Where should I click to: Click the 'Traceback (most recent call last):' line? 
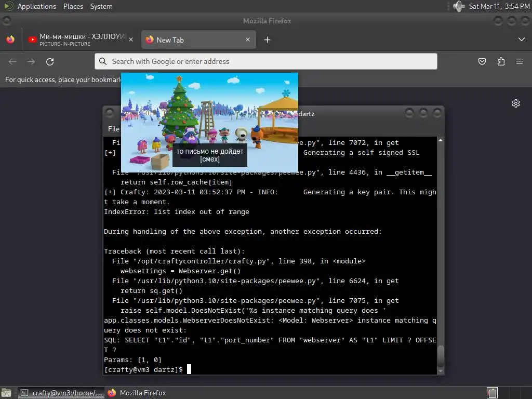pyautogui.click(x=174, y=251)
